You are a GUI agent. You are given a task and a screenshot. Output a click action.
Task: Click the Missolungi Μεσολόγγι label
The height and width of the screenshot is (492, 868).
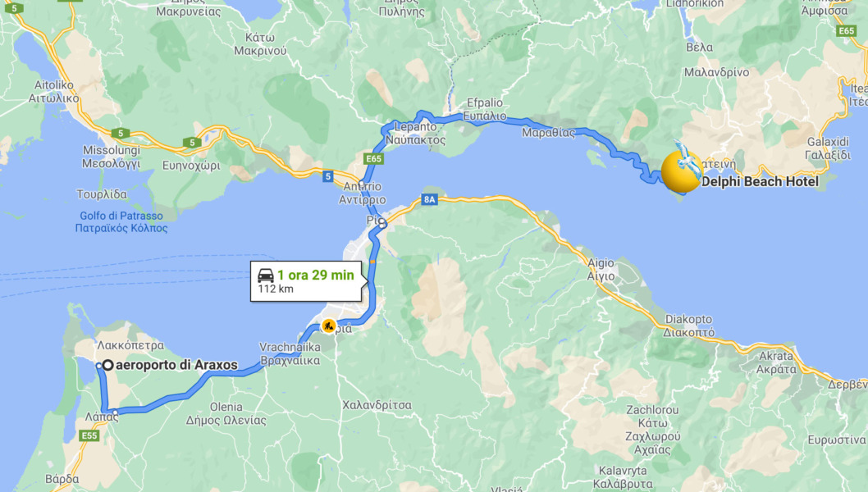(x=112, y=157)
